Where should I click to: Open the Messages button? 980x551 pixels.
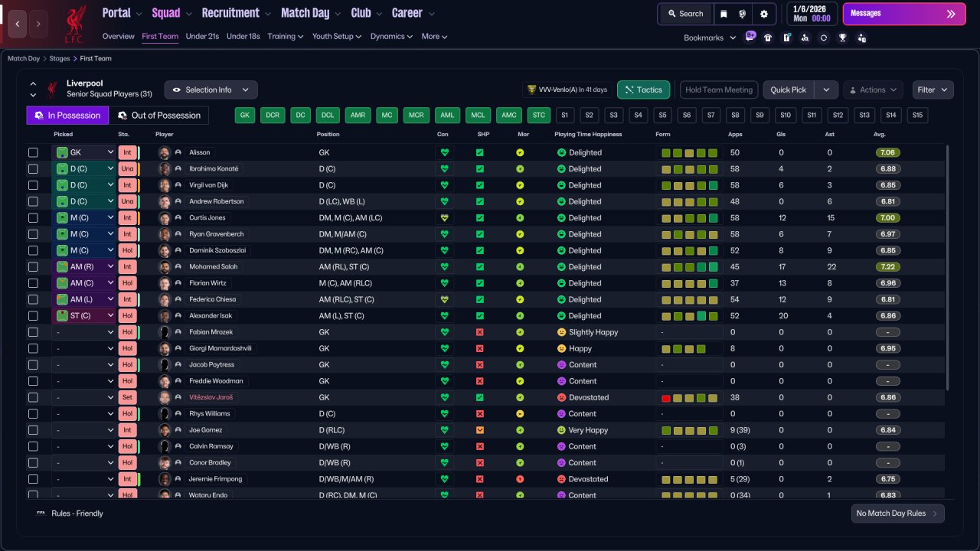[903, 14]
